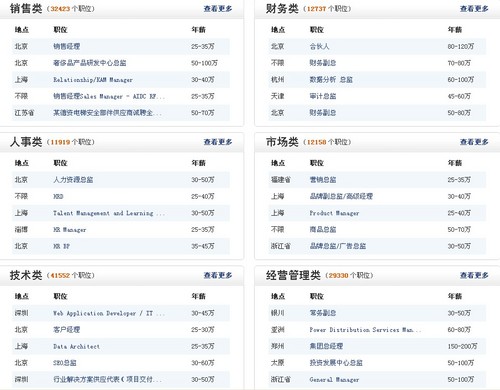The image size is (500, 390).
Task: Open the 销售经理 job in Beijing
Action: click(67, 46)
